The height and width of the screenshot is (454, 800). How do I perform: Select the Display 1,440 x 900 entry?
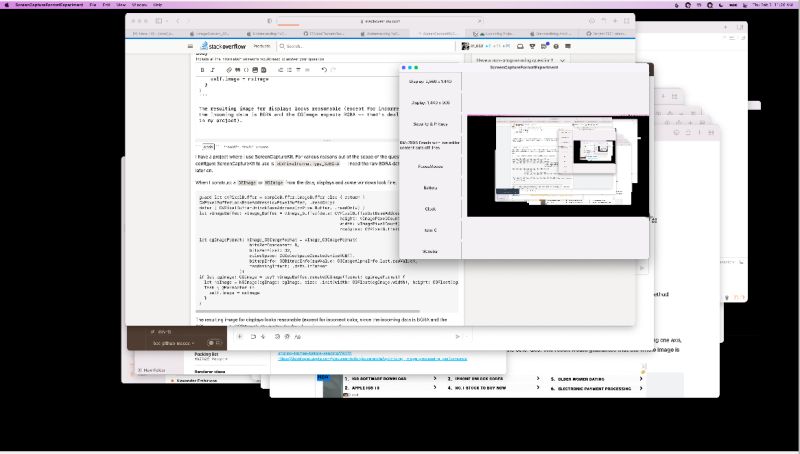pos(430,103)
